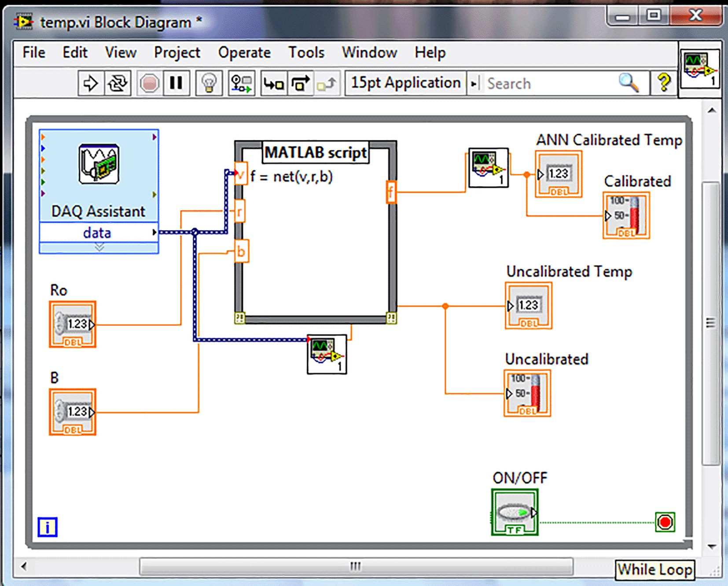This screenshot has height=586, width=728.
Task: Select the DAQ Assistant express VI icon
Action: 99,164
